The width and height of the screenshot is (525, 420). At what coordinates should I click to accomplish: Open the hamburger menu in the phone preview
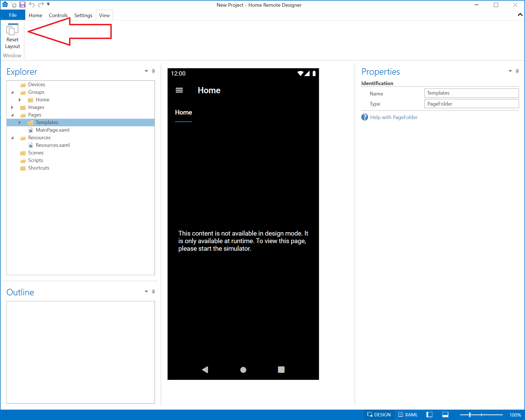[x=179, y=90]
